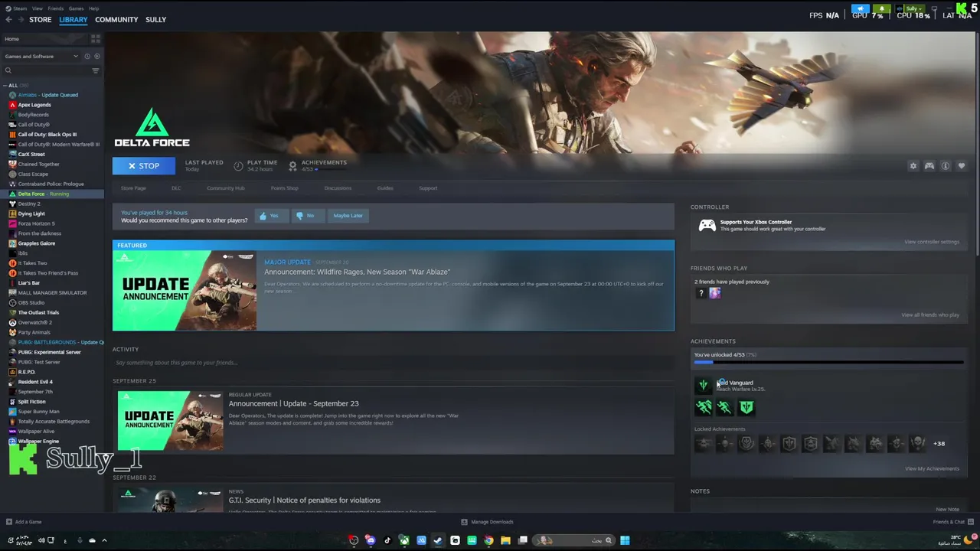This screenshot has height=551, width=980.
Task: Open the purple friend avatar
Action: tap(714, 293)
